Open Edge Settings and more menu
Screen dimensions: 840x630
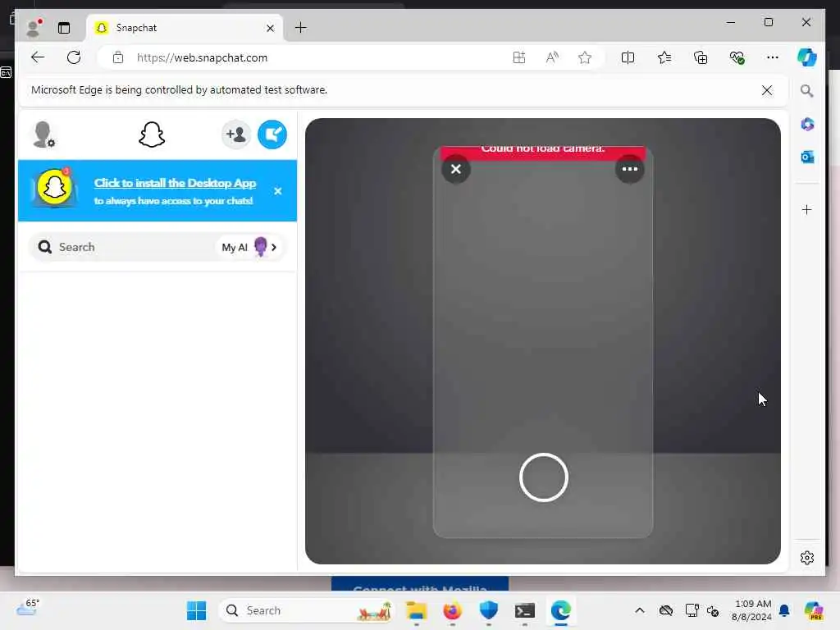773,57
